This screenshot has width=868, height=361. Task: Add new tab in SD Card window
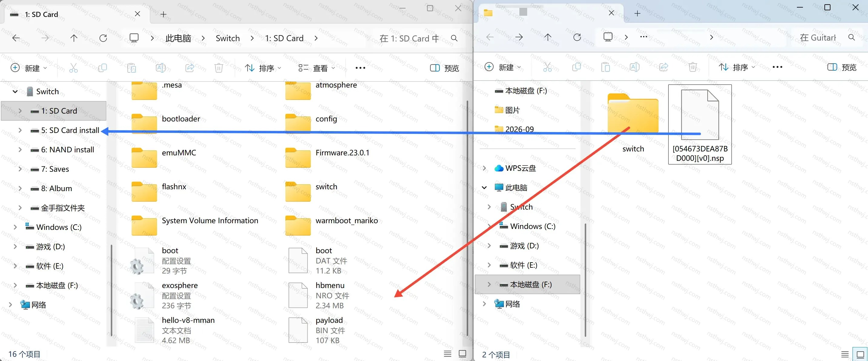tap(163, 14)
